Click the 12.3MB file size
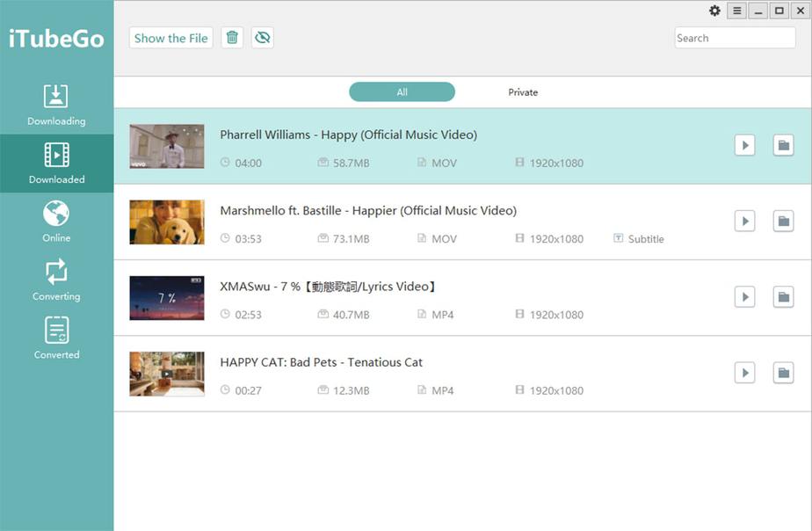This screenshot has width=812, height=531. (352, 390)
